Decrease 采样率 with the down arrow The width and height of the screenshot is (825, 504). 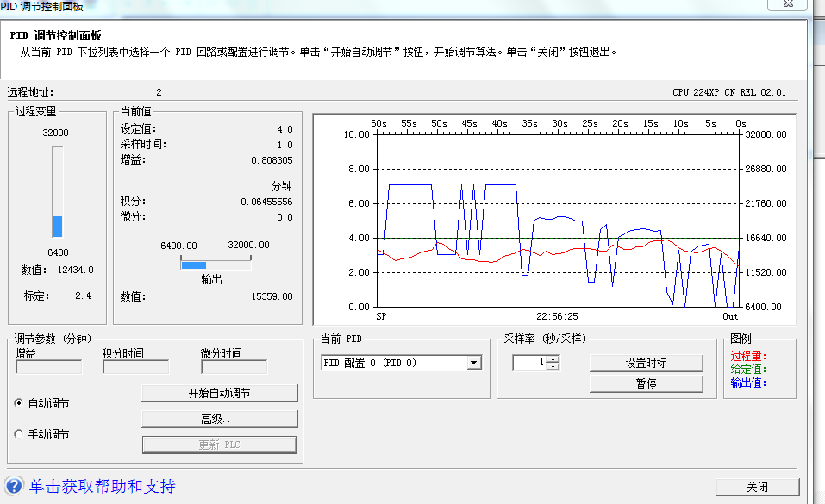pos(553,367)
